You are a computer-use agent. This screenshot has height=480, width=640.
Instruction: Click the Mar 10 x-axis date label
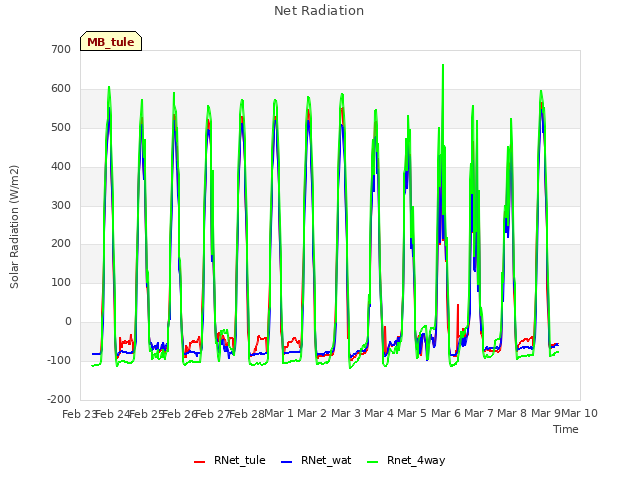(579, 413)
